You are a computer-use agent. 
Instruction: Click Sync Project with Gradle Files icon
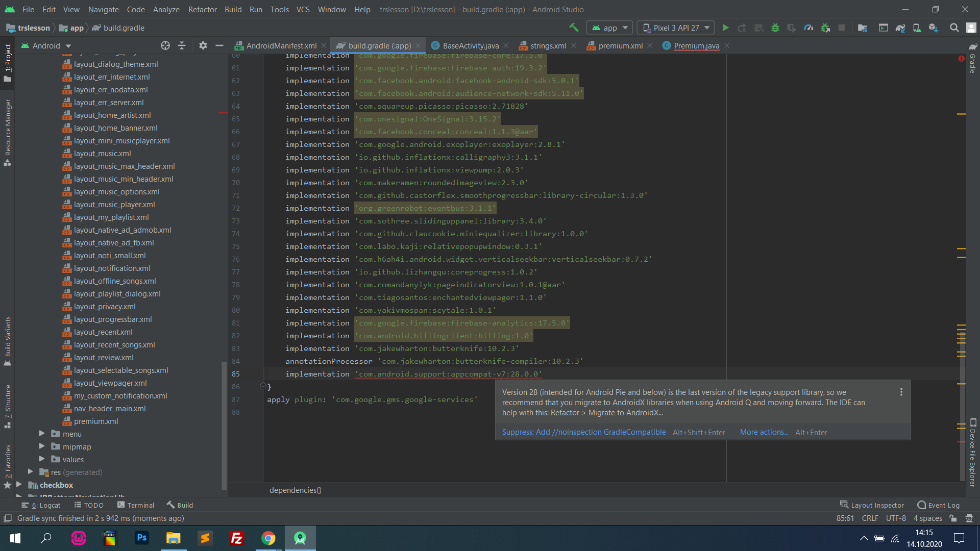(x=900, y=28)
